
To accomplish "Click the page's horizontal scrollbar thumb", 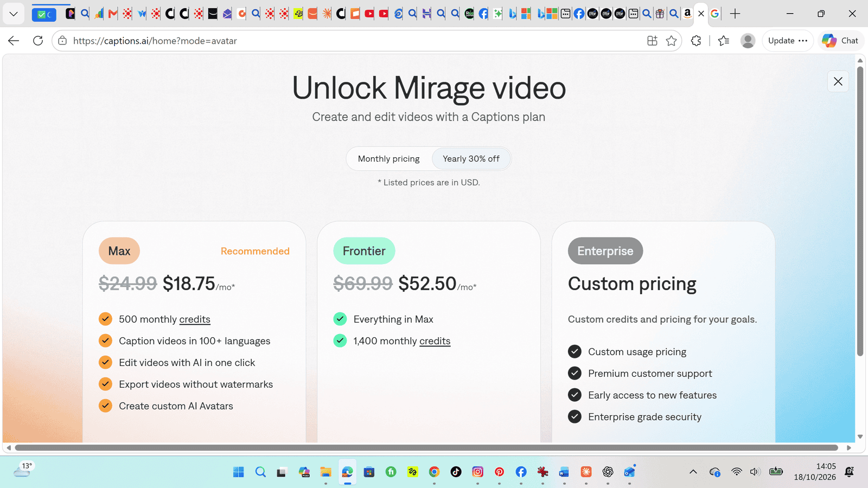I will pos(426,448).
